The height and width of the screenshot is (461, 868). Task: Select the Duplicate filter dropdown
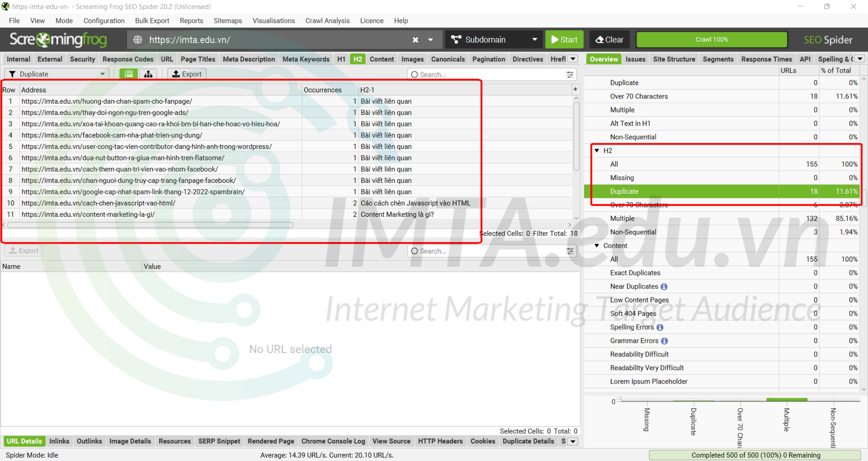click(56, 73)
